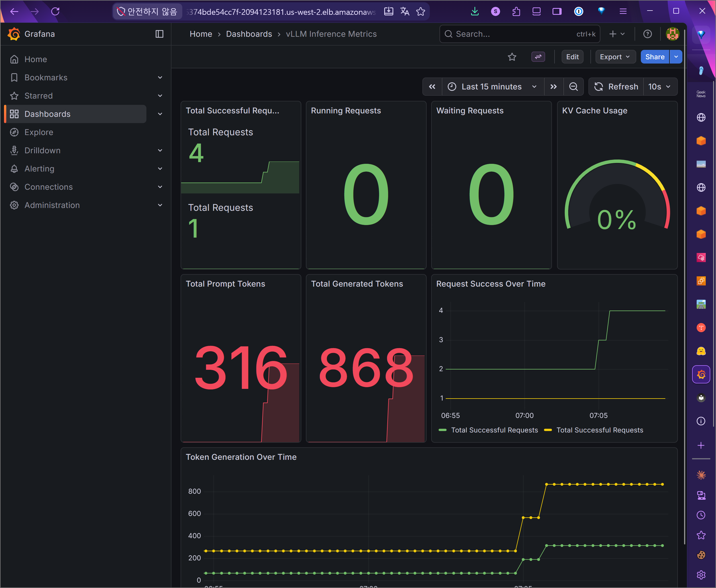Click the Refresh dashboard button

616,87
